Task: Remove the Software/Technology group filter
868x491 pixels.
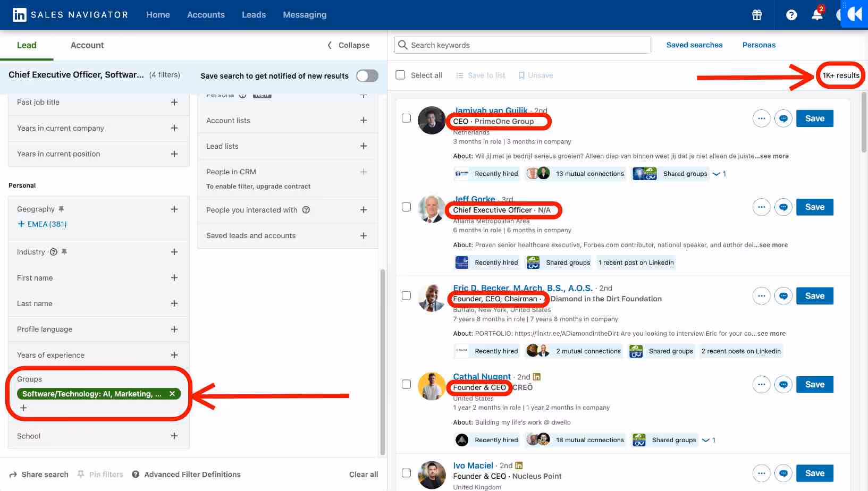Action: click(172, 394)
